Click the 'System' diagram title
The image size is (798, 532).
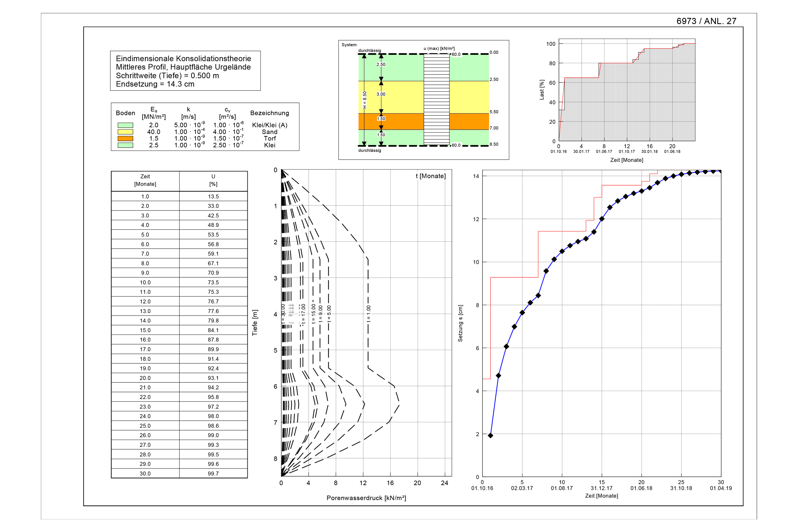click(349, 45)
